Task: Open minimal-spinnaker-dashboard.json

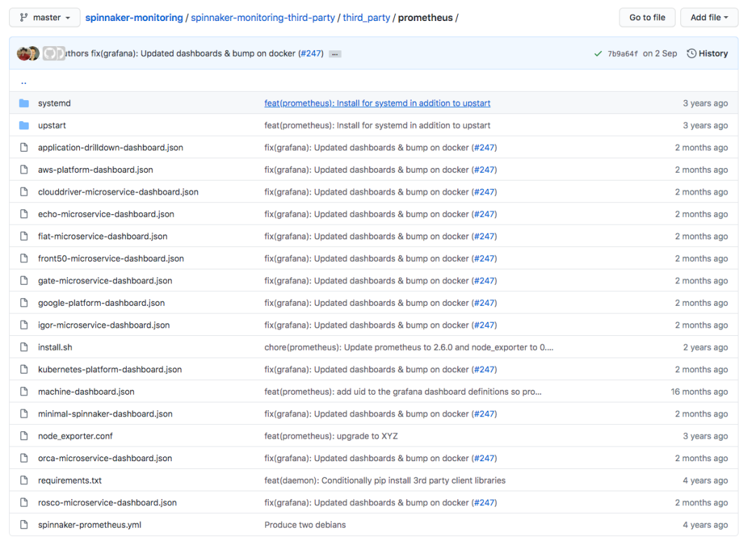Action: (x=105, y=414)
